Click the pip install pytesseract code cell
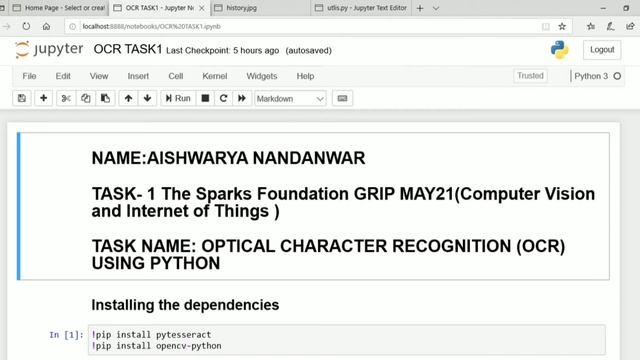Screen dimensions: 640x360 click(x=347, y=340)
